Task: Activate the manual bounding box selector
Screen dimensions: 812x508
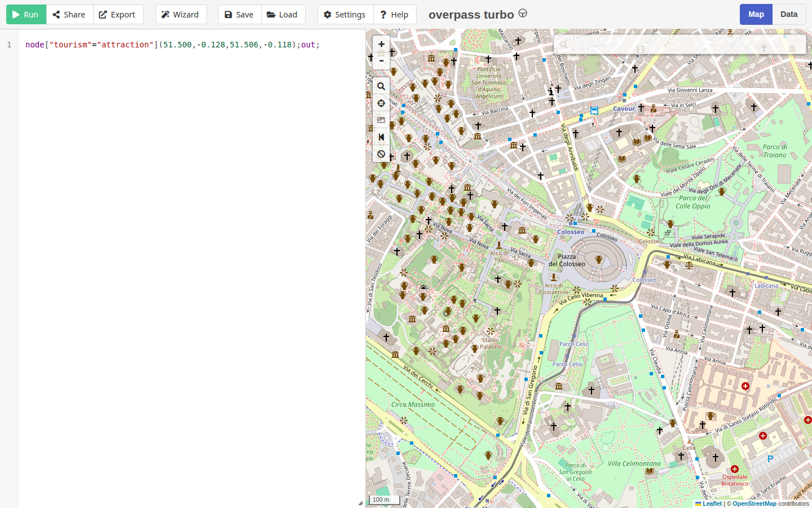Action: pos(381,120)
